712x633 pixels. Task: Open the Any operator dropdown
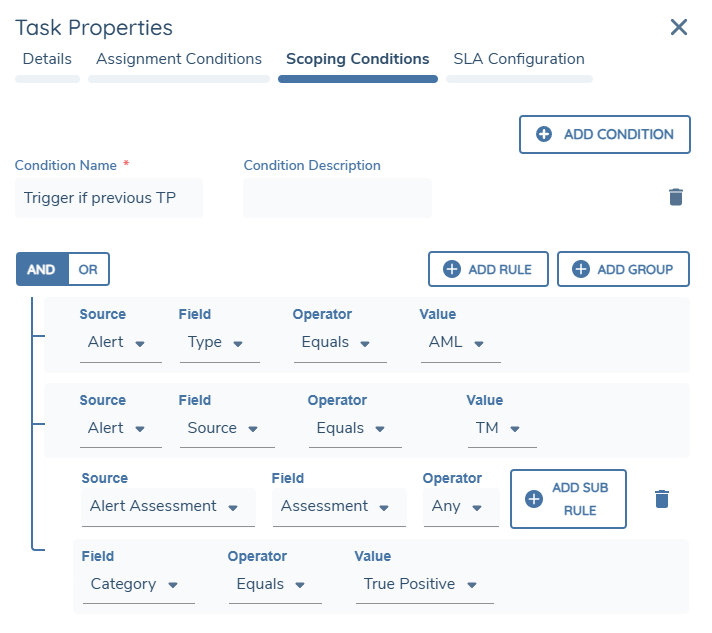point(458,506)
